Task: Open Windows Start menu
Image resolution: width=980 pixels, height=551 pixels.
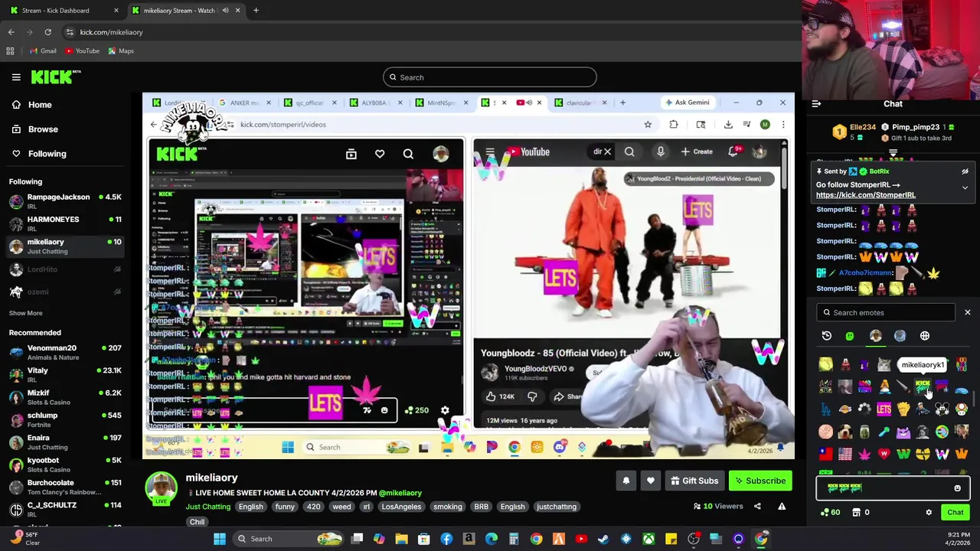Action: tap(220, 539)
